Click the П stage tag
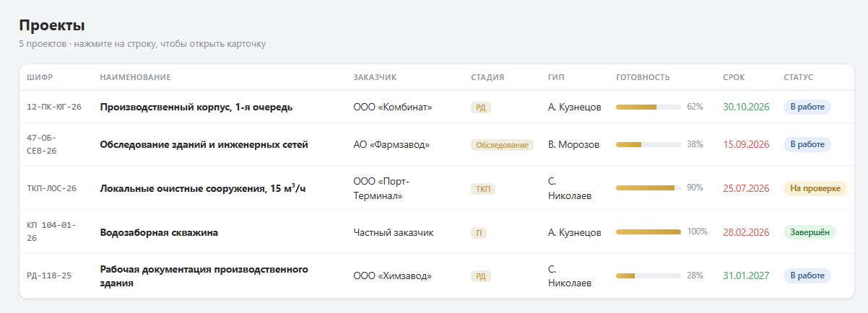Viewport: 868px width, 313px height. (x=478, y=233)
